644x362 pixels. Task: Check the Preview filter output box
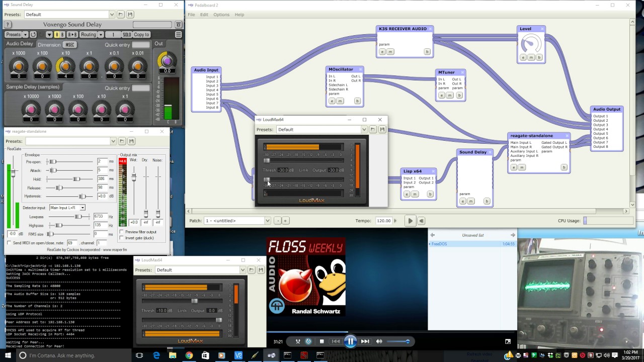click(x=122, y=232)
